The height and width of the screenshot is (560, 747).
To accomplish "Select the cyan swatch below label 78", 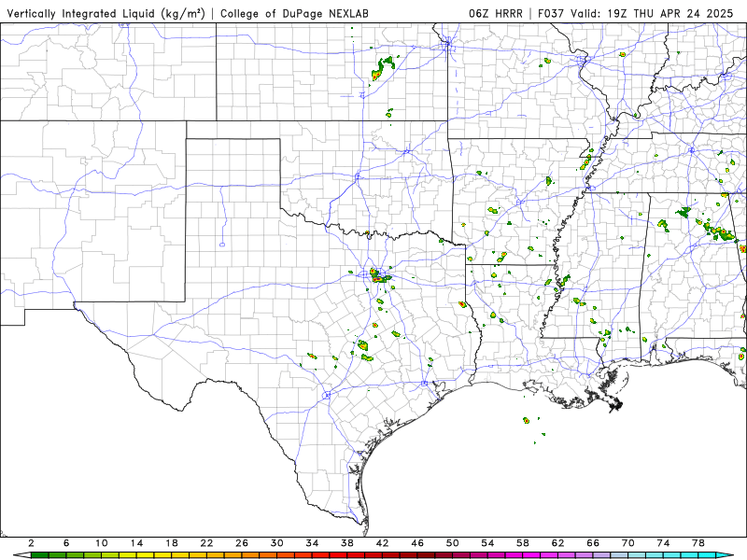I will pos(708,555).
